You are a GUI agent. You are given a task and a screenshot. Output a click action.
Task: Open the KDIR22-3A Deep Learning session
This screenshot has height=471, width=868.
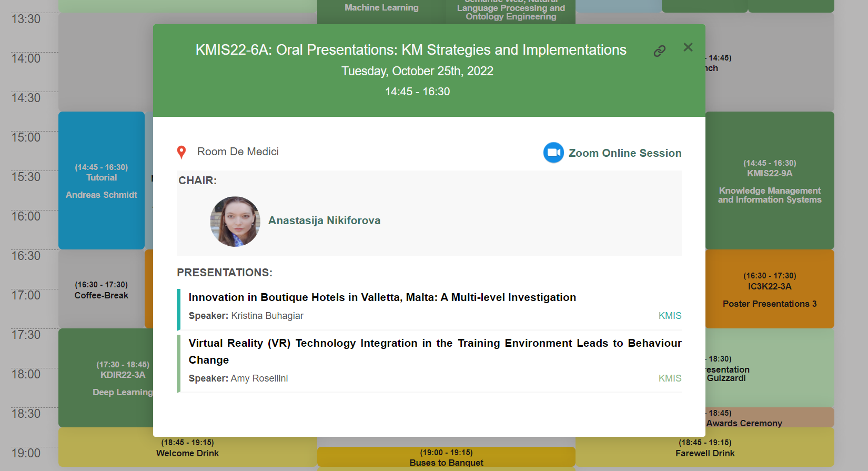point(106,378)
